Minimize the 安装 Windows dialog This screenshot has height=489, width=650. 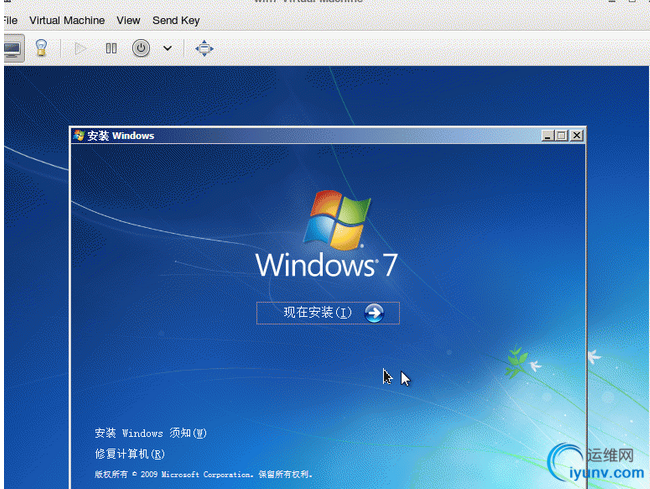click(548, 136)
